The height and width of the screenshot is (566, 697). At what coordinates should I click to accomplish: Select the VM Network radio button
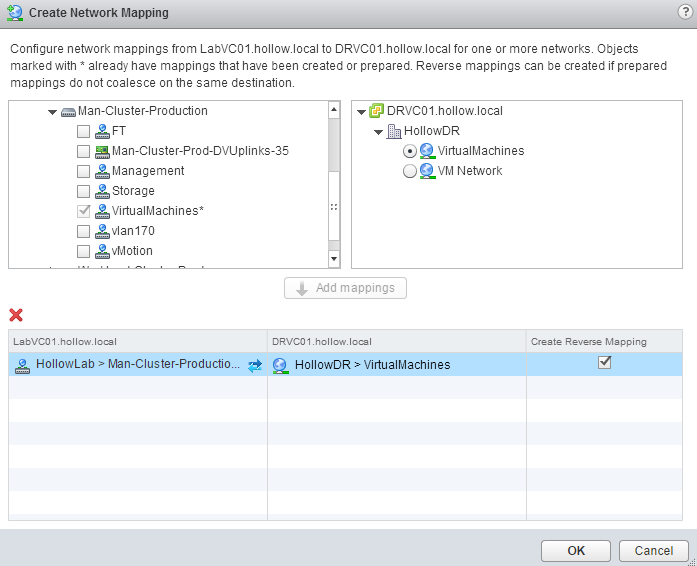coord(409,171)
